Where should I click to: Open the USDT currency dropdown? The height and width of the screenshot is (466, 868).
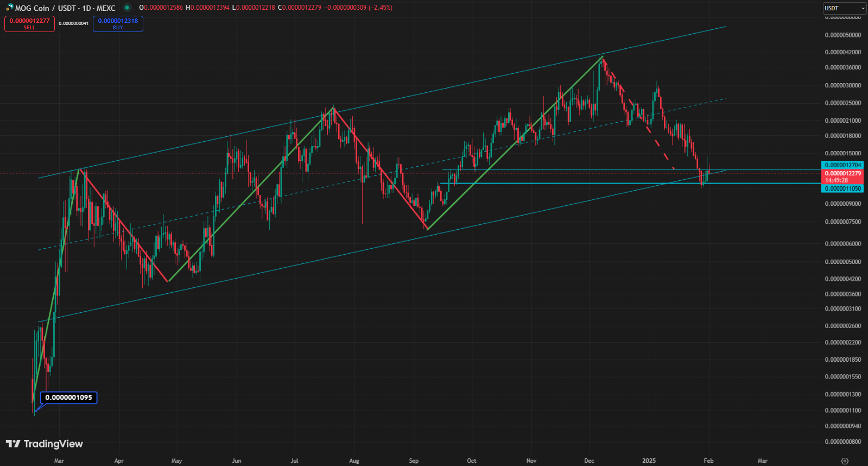[x=845, y=8]
